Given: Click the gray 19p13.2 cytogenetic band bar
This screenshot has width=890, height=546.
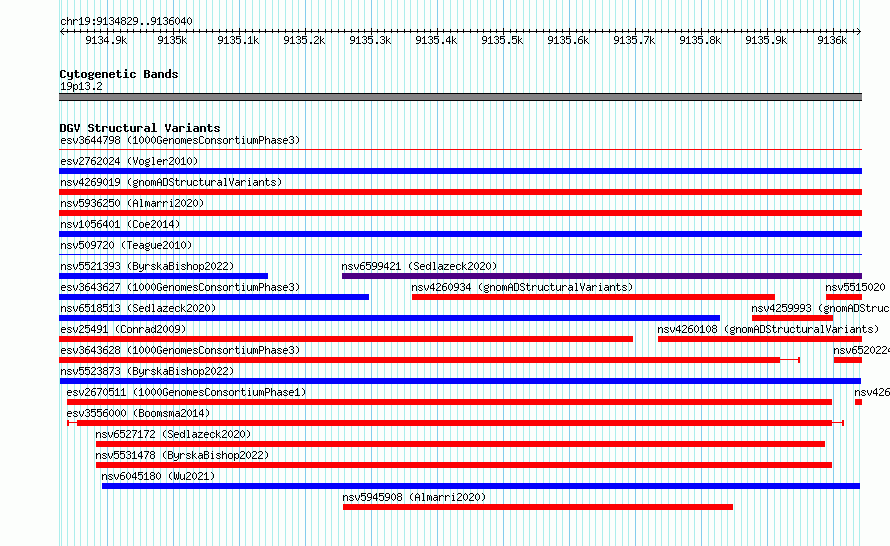Looking at the screenshot, I should [x=460, y=97].
